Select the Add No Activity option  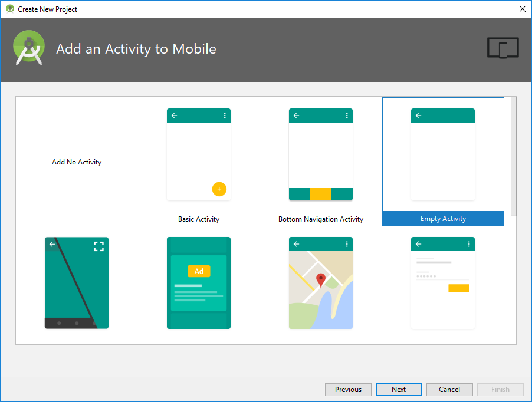[x=76, y=162]
